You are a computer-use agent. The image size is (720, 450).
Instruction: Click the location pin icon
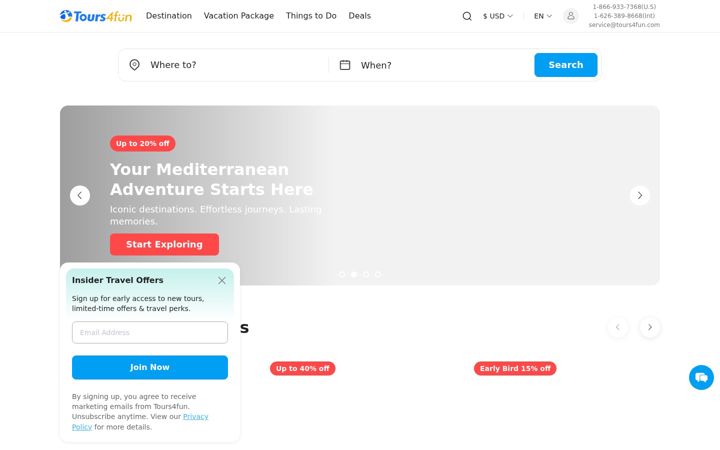(135, 65)
